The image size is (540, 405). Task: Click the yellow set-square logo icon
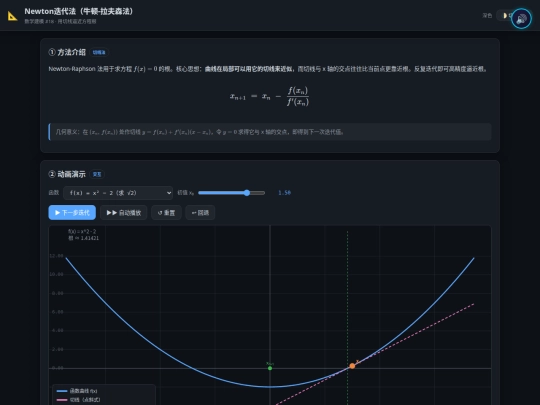pos(13,16)
